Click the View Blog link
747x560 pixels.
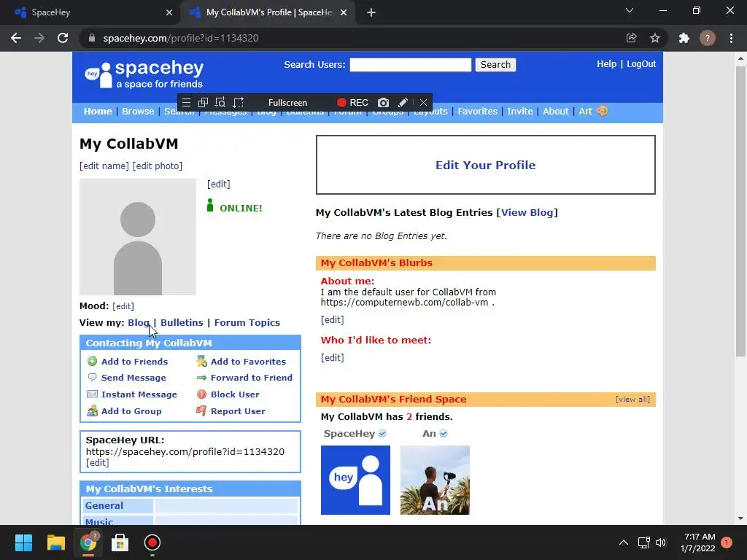(527, 212)
